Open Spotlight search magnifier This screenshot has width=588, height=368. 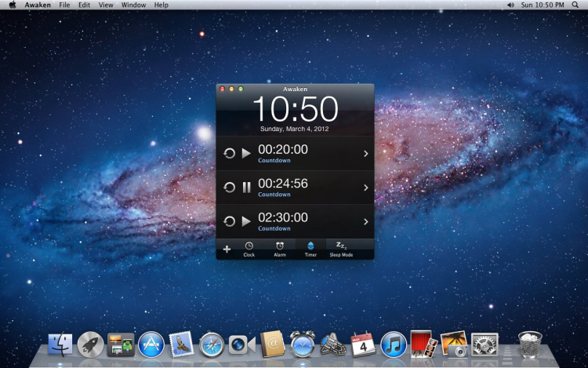[575, 5]
